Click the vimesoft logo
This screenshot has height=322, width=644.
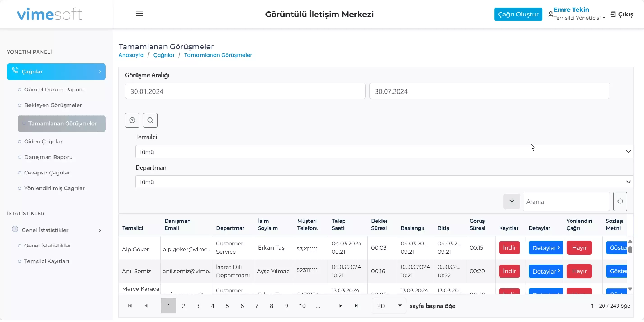(x=50, y=14)
